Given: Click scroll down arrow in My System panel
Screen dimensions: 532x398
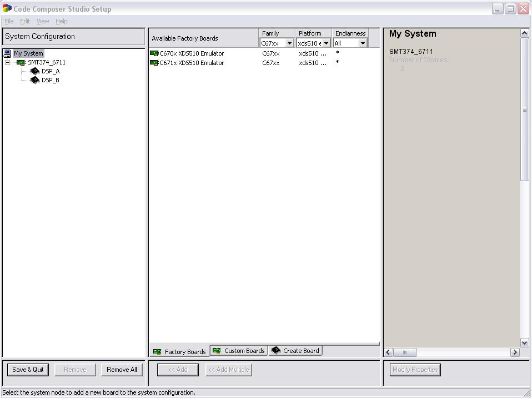Looking at the screenshot, I should coord(524,342).
